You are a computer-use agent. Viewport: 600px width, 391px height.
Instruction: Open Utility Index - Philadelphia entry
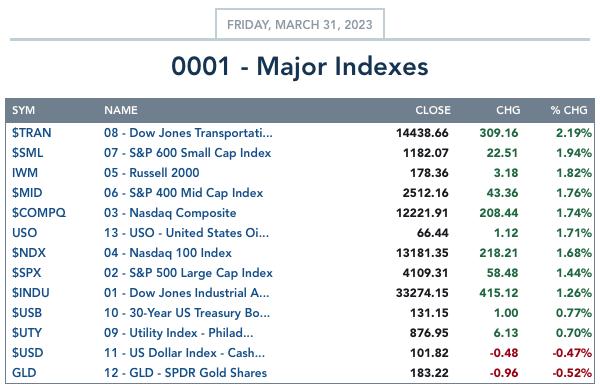178,333
